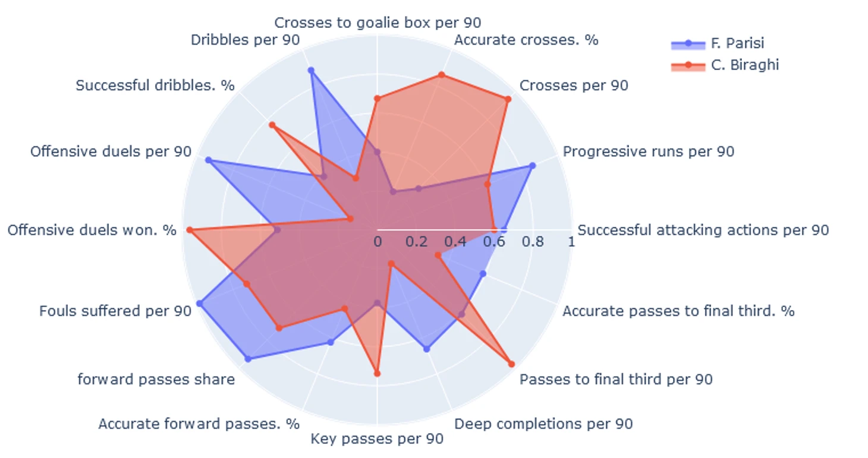Image resolution: width=868 pixels, height=458 pixels.
Task: Click Parisi's Fouls suffered per 90 marker
Action: [x=200, y=304]
